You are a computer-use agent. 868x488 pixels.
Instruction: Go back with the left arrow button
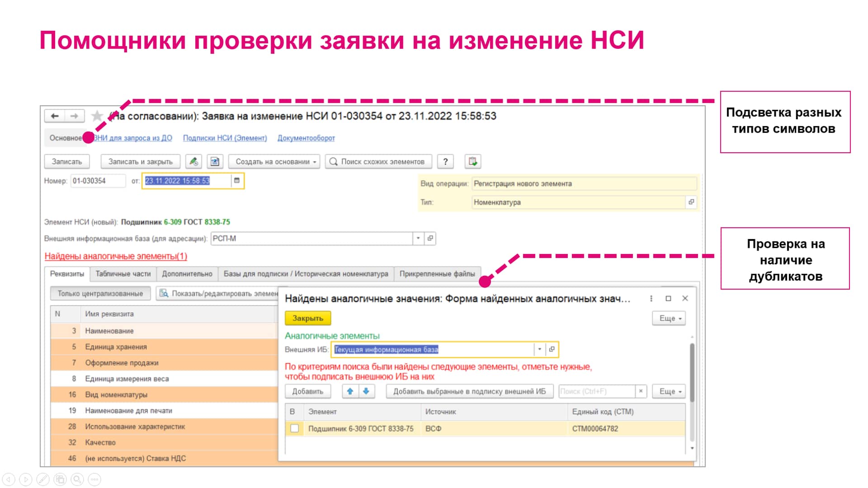[55, 116]
